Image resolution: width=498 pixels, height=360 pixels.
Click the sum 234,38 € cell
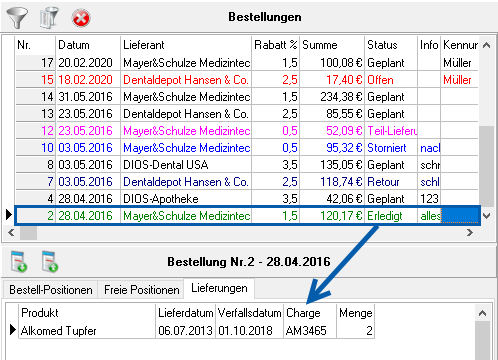tap(332, 97)
